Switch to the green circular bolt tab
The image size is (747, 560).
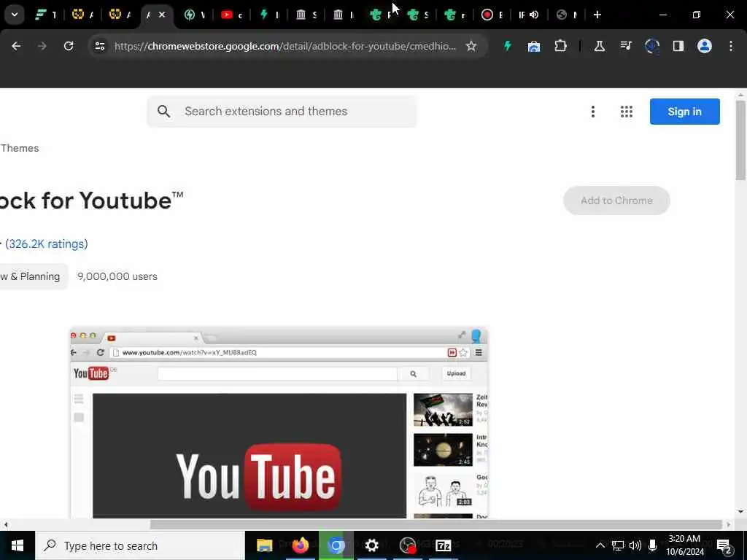click(194, 15)
